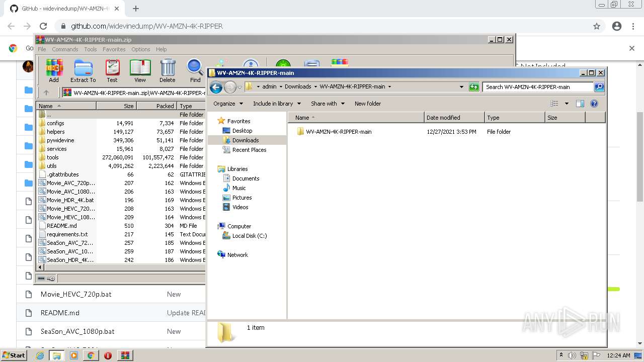Open WinRAR File menu
Image resolution: width=644 pixels, height=362 pixels.
click(x=42, y=49)
